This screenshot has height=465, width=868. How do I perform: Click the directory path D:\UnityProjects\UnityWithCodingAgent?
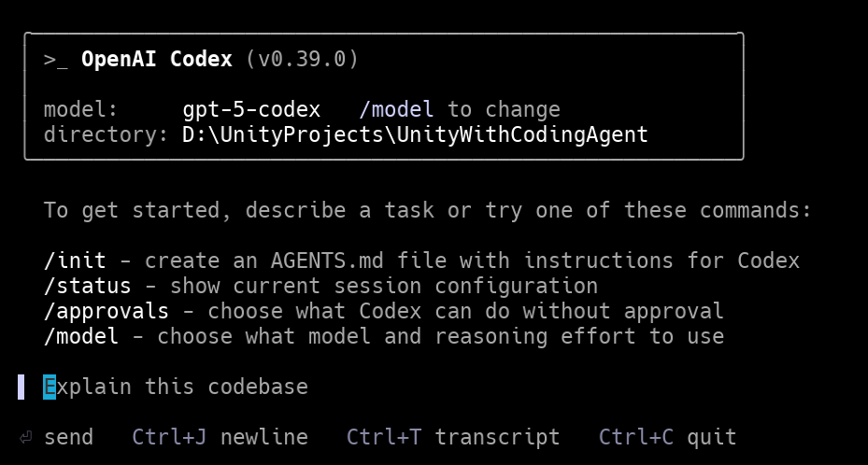415,134
